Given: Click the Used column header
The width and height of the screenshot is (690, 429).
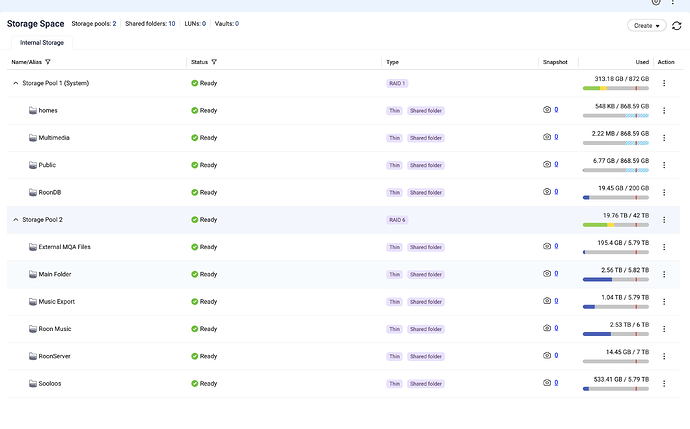Looking at the screenshot, I should (642, 62).
